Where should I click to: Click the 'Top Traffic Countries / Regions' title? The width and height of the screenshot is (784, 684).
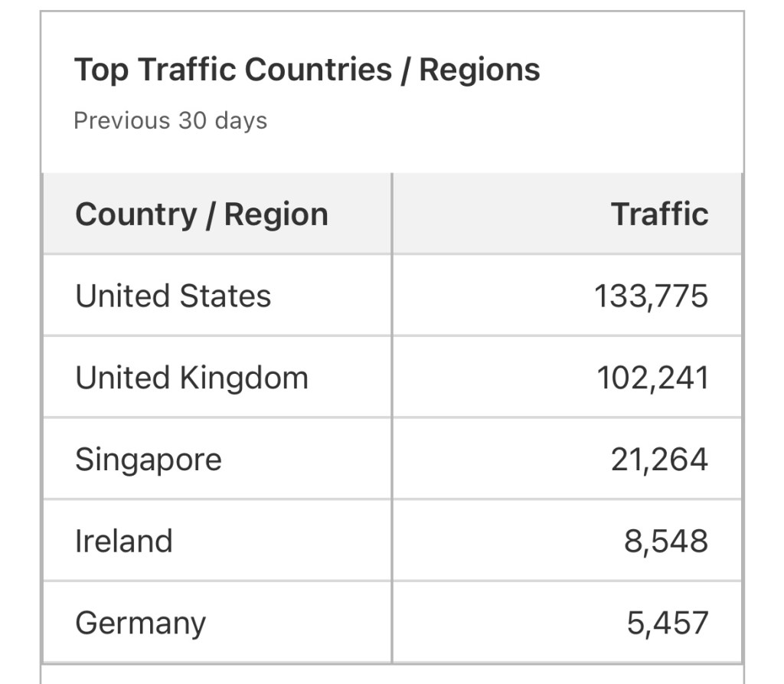[x=307, y=70]
